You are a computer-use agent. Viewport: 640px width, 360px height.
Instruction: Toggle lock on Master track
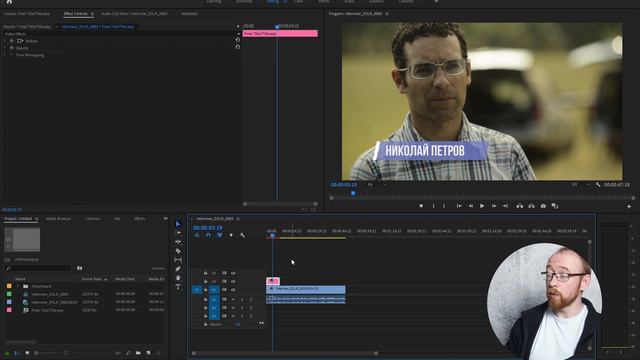click(x=205, y=324)
